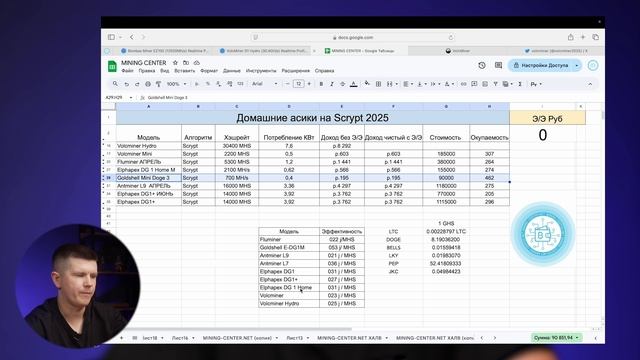Go back in the browser

[131, 37]
